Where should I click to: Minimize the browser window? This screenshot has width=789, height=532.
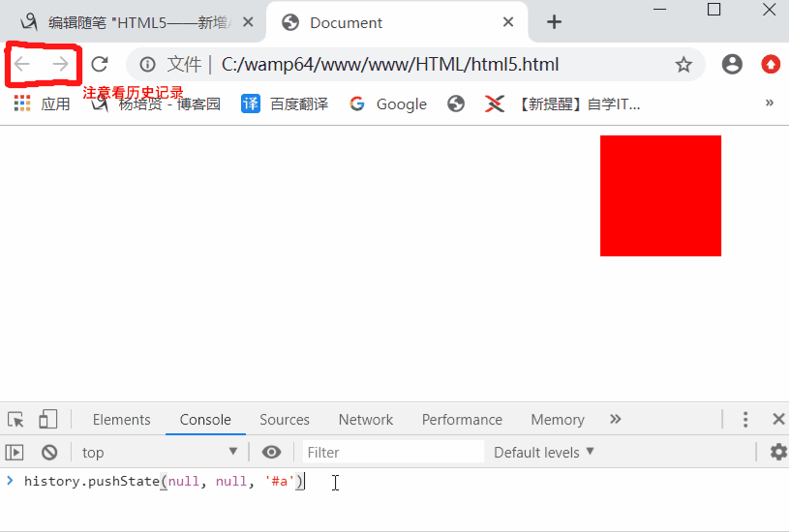659,9
